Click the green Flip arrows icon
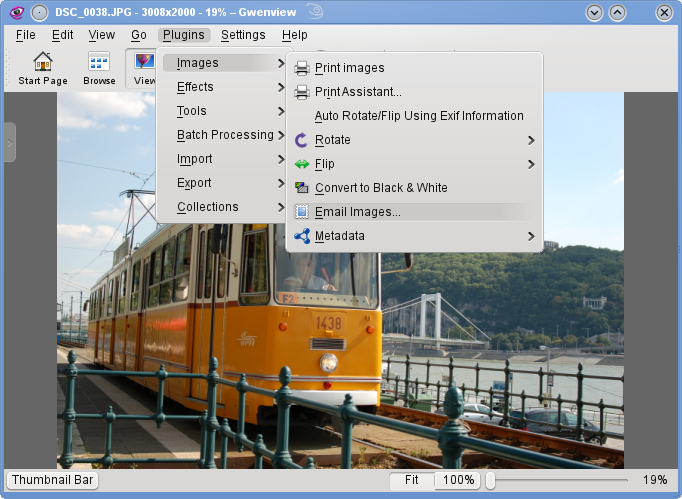Viewport: 682px width, 499px height. point(302,164)
